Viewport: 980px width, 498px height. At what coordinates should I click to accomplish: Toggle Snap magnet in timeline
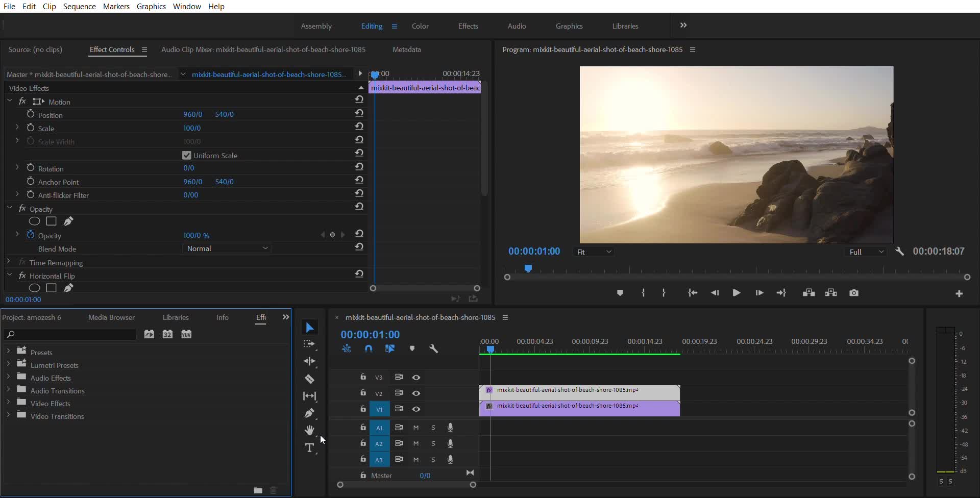(369, 349)
